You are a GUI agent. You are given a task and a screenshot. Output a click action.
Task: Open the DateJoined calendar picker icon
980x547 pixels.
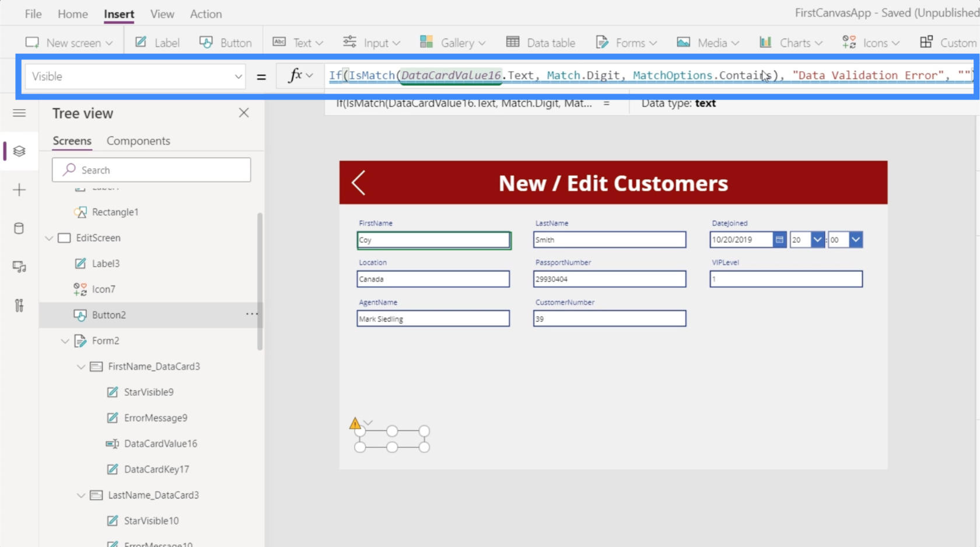pos(779,239)
